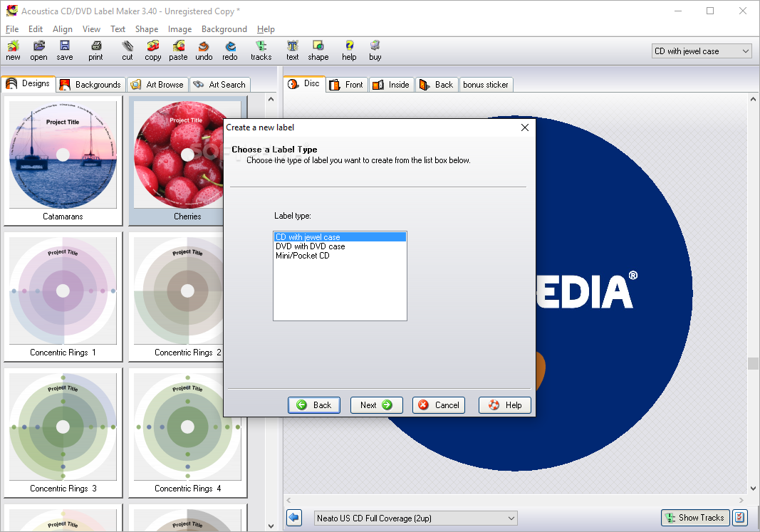Open the Align menu
The height and width of the screenshot is (532, 760).
[63, 29]
